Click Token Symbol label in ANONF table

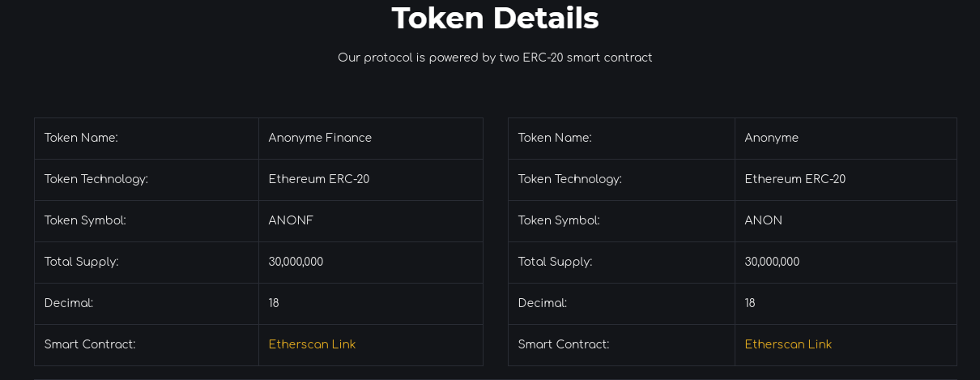(x=85, y=220)
